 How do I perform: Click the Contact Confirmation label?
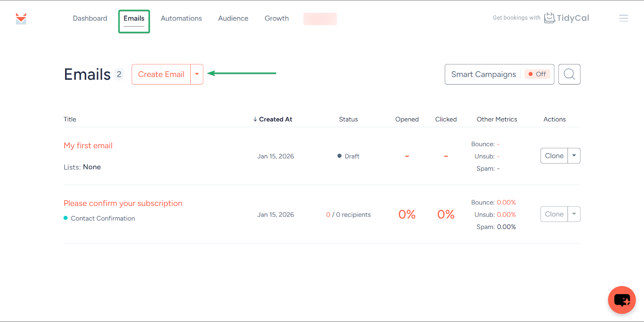click(103, 218)
